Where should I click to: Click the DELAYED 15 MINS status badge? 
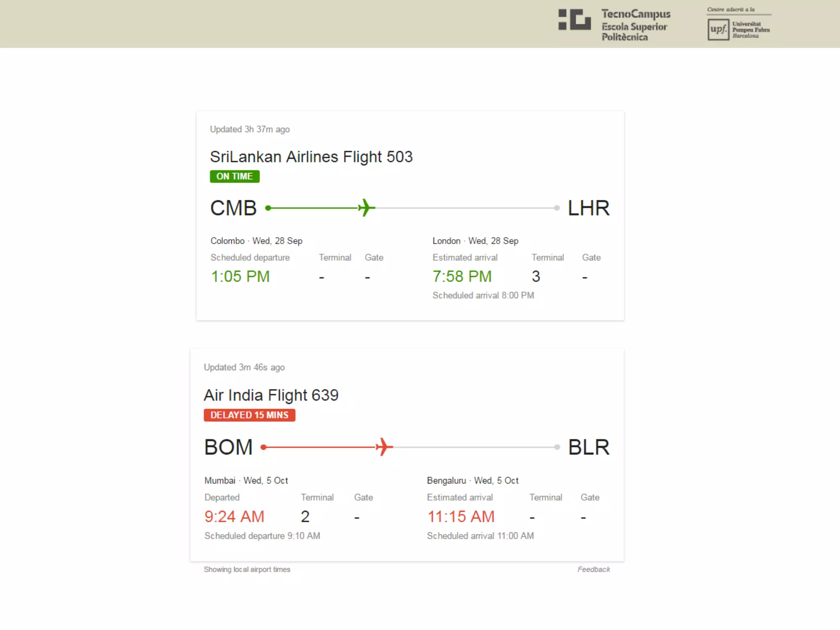point(249,415)
